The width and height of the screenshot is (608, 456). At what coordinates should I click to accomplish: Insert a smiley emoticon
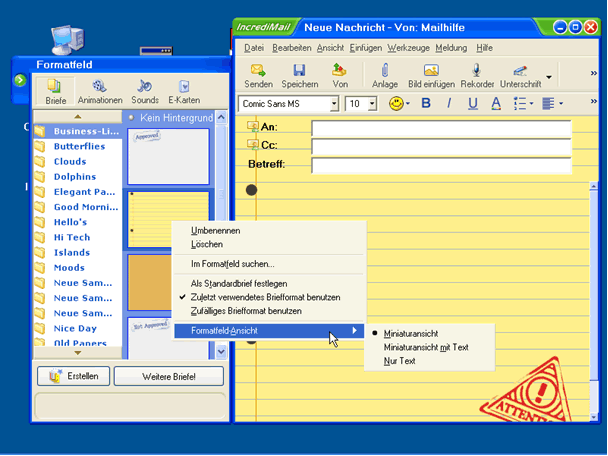396,104
